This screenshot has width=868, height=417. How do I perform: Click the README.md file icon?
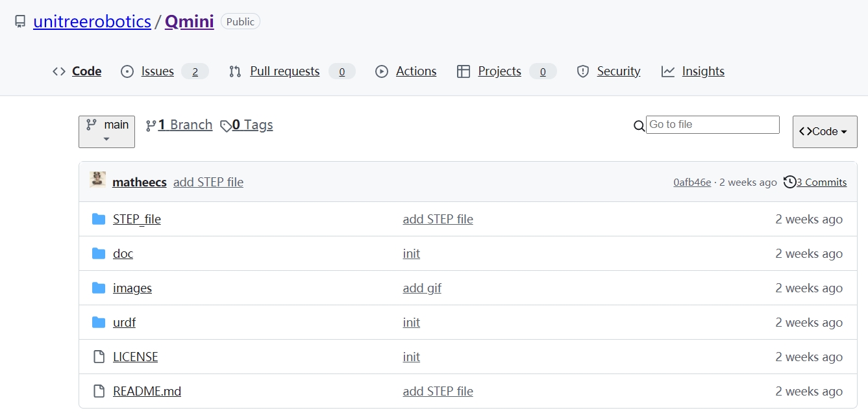point(99,392)
